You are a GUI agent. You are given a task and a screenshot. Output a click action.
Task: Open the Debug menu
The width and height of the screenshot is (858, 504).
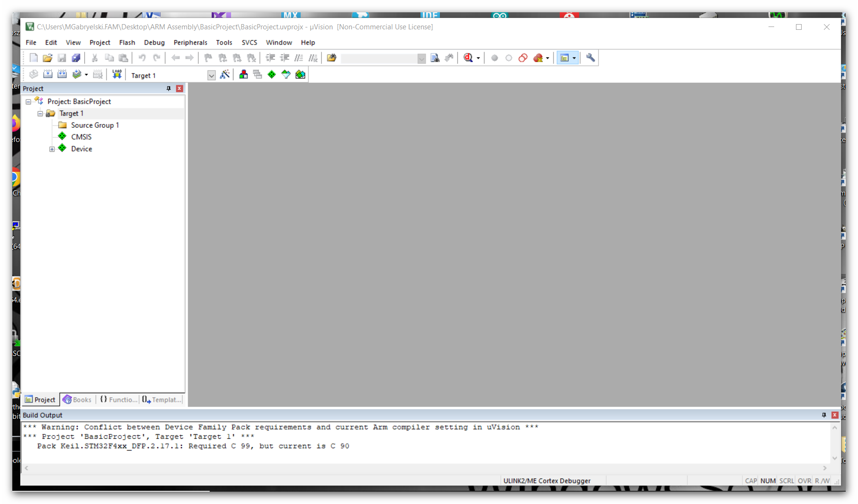coord(154,43)
